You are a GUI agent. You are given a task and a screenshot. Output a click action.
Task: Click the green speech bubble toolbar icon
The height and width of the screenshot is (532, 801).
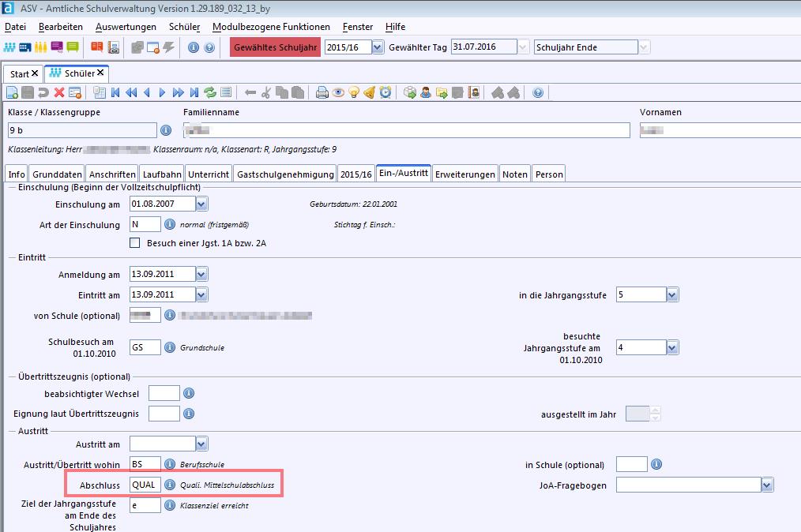click(73, 47)
